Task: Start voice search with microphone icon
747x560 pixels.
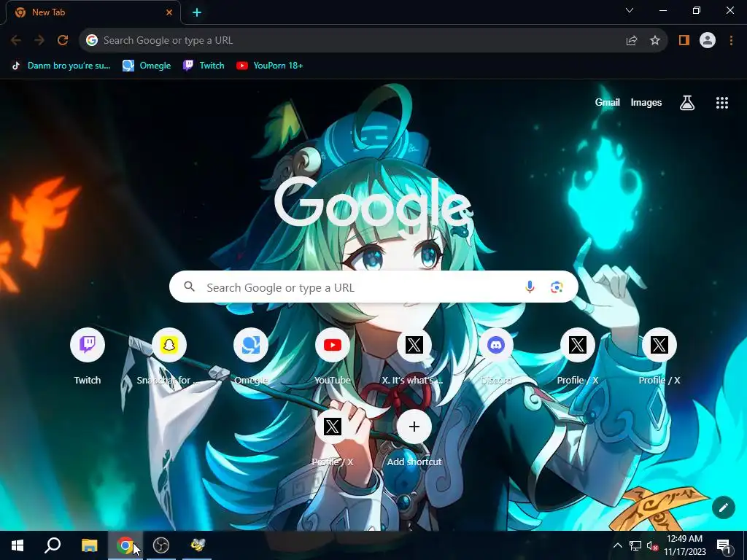Action: point(530,287)
